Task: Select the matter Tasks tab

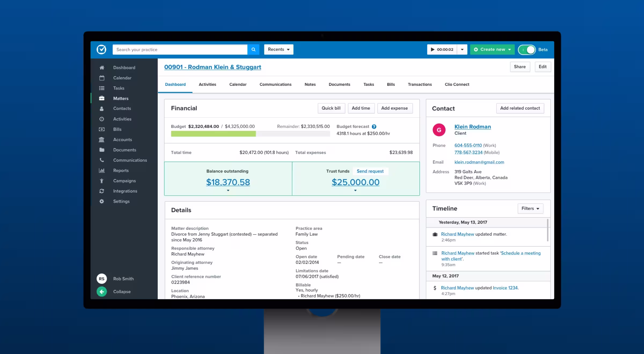Action: [x=369, y=84]
